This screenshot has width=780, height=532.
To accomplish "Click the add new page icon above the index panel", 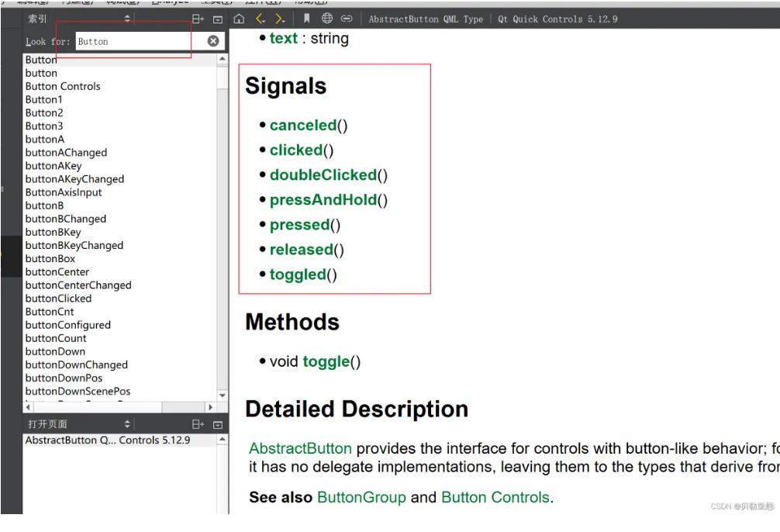I will (x=198, y=17).
